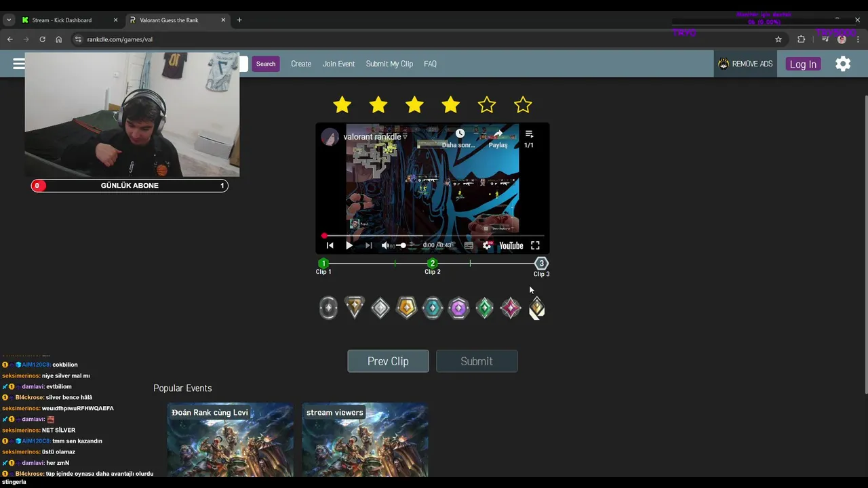Skip to next video in player
Image resolution: width=868 pixels, height=488 pixels.
click(368, 245)
